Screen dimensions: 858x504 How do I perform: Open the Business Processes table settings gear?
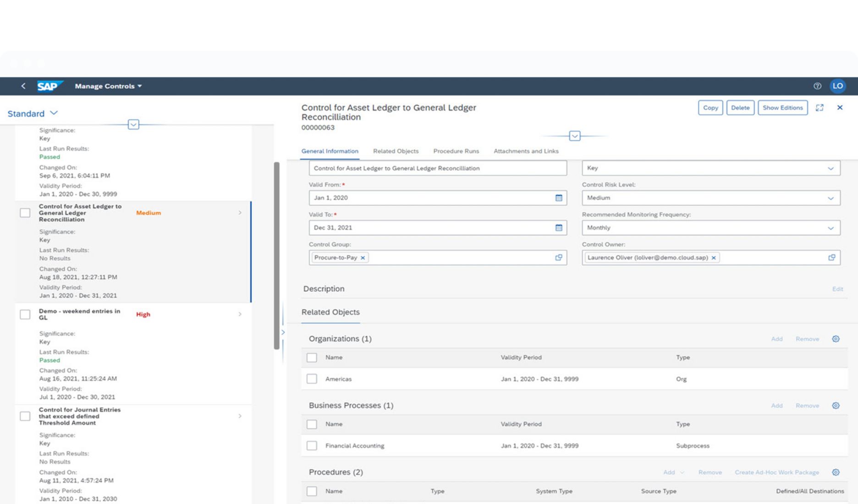(836, 405)
